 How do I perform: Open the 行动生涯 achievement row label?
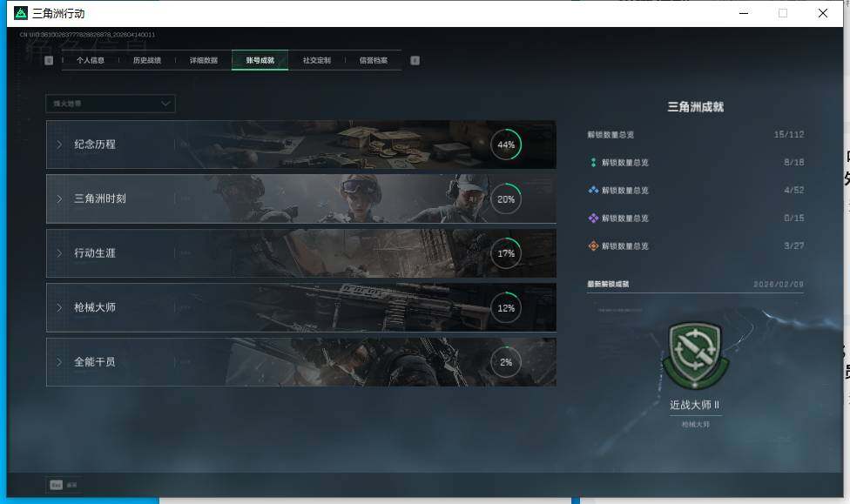click(95, 252)
